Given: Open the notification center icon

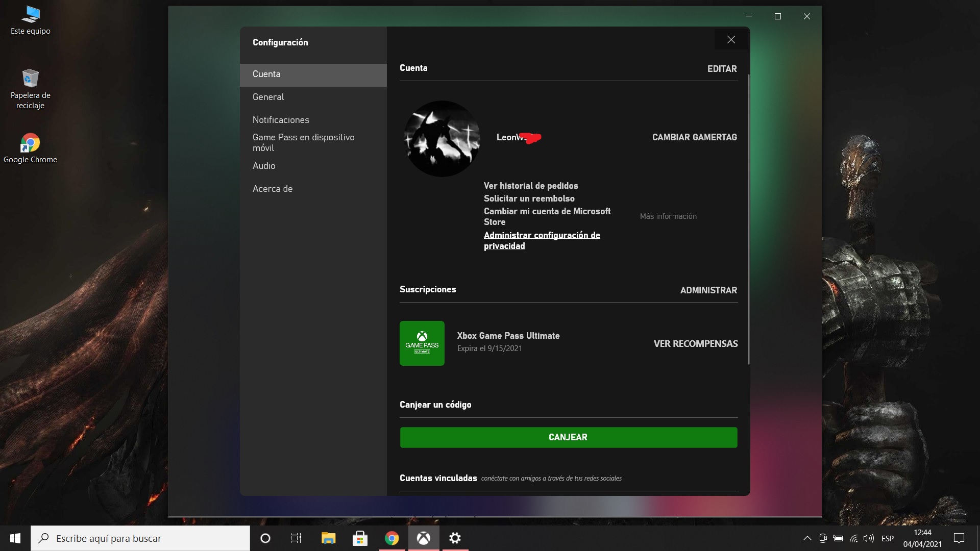Looking at the screenshot, I should click(959, 538).
